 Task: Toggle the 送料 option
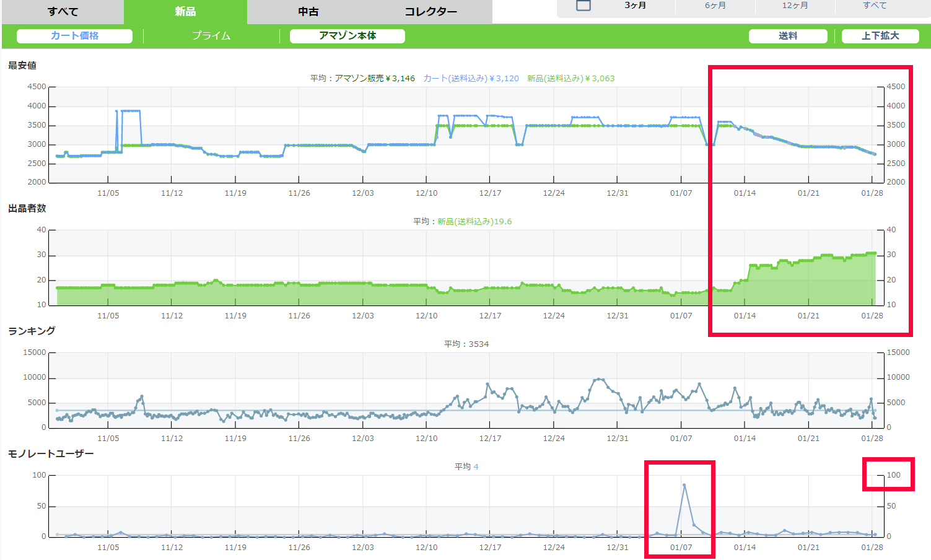(787, 36)
